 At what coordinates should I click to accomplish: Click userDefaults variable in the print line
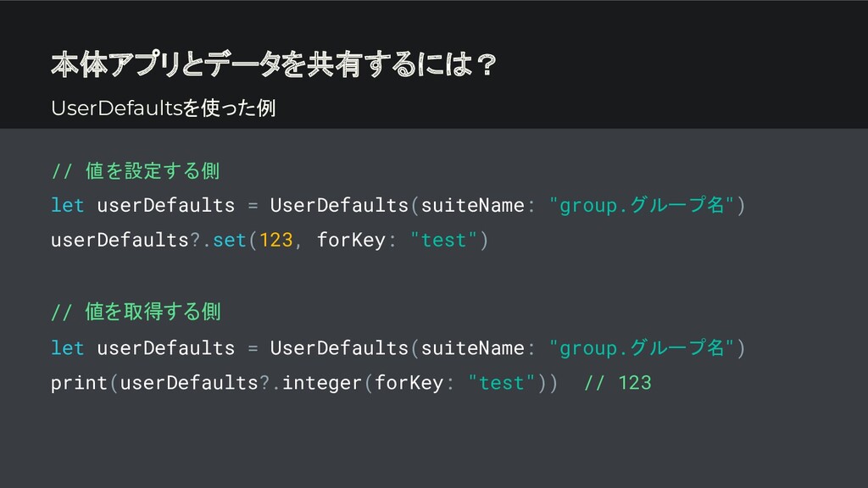[189, 383]
